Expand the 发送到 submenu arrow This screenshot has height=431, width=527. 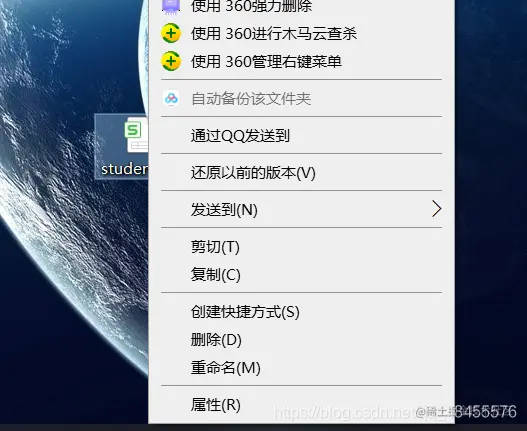click(436, 209)
